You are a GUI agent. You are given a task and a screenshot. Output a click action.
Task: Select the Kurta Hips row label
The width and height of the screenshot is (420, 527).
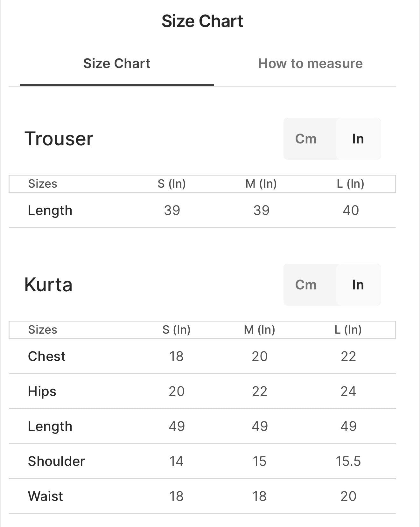tap(42, 392)
